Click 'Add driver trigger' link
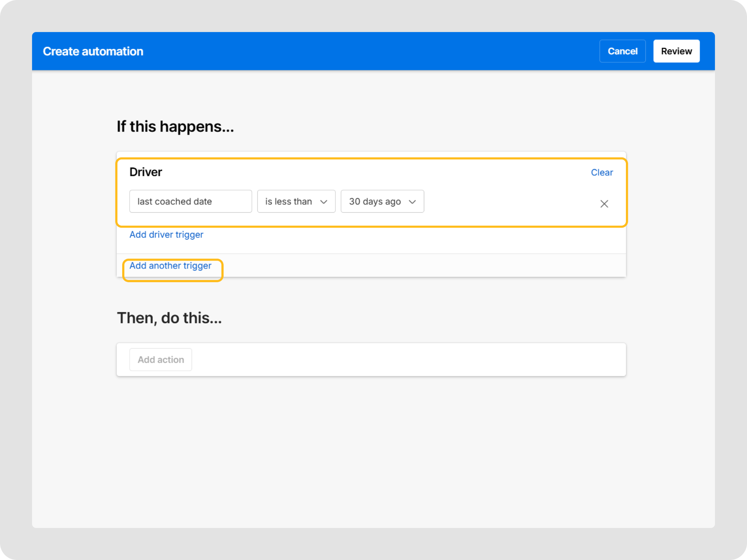The height and width of the screenshot is (560, 747). pyautogui.click(x=166, y=234)
